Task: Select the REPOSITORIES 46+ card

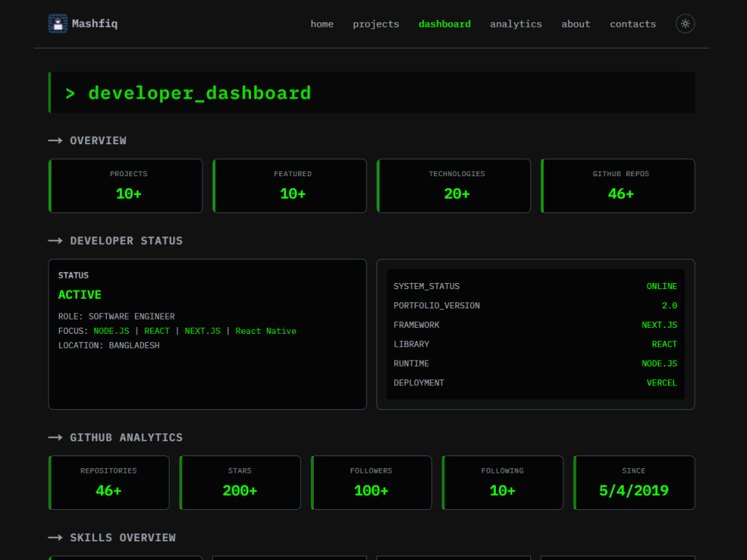Action: 109,483
